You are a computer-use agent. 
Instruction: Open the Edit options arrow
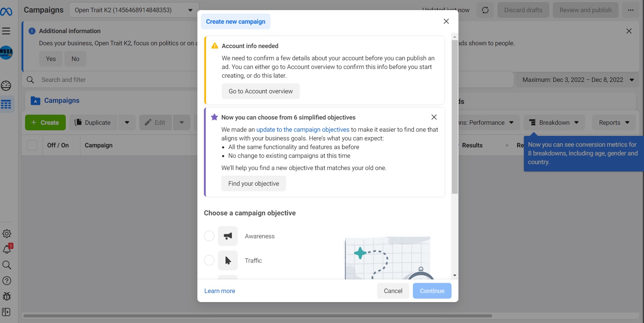click(x=182, y=123)
